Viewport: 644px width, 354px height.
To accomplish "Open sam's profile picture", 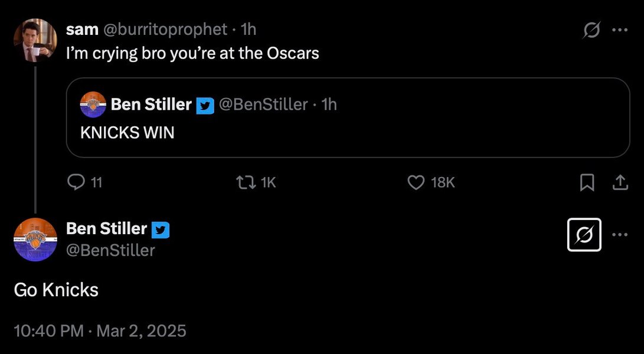I will [35, 40].
